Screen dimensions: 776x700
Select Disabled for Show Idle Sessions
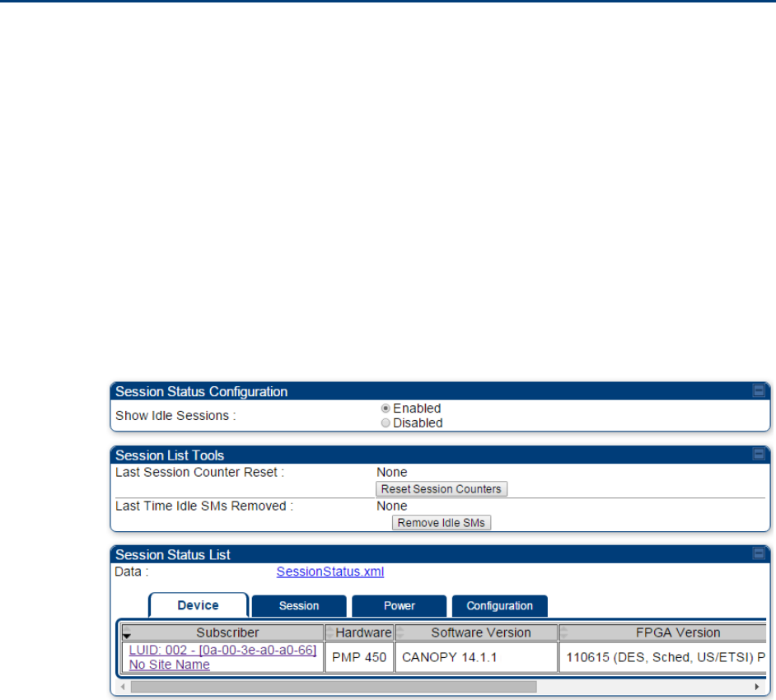click(x=386, y=423)
